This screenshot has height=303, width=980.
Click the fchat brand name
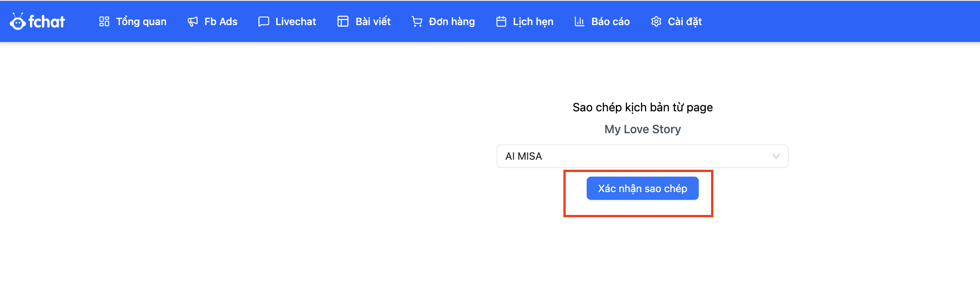(46, 21)
